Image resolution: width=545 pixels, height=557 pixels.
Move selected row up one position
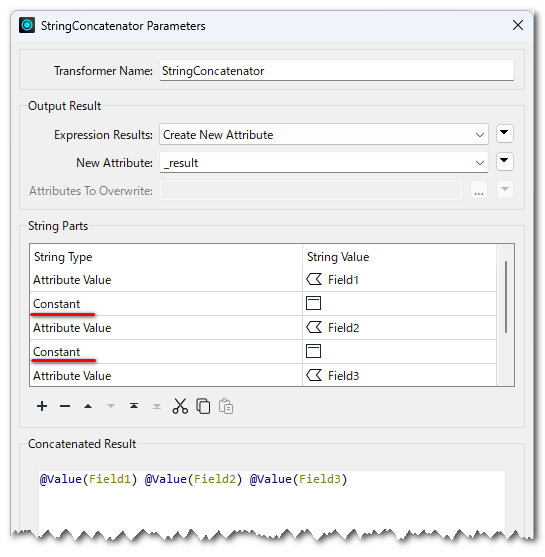click(x=88, y=406)
